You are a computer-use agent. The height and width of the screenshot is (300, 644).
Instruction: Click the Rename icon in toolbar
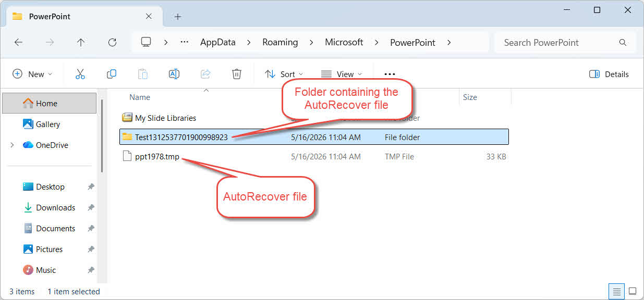[174, 74]
